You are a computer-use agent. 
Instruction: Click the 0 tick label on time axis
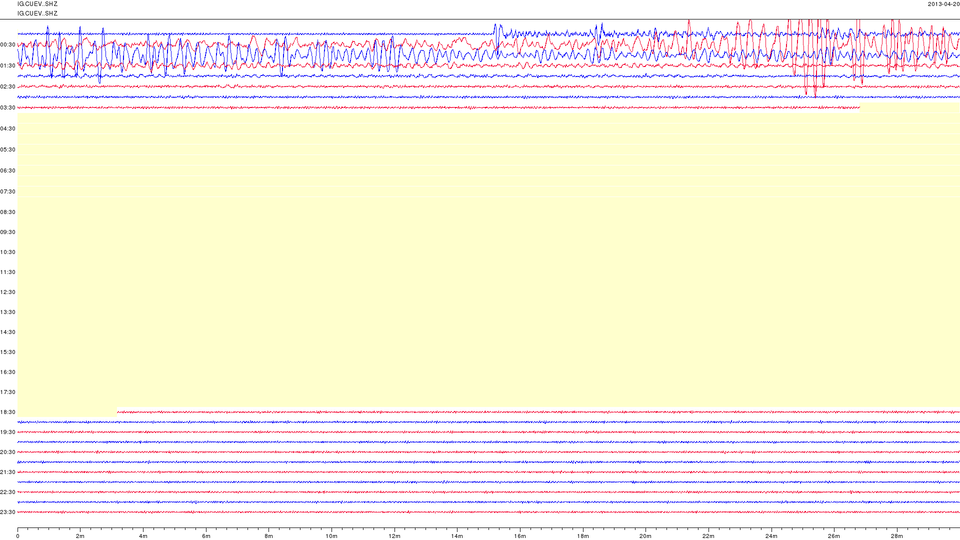[18, 536]
